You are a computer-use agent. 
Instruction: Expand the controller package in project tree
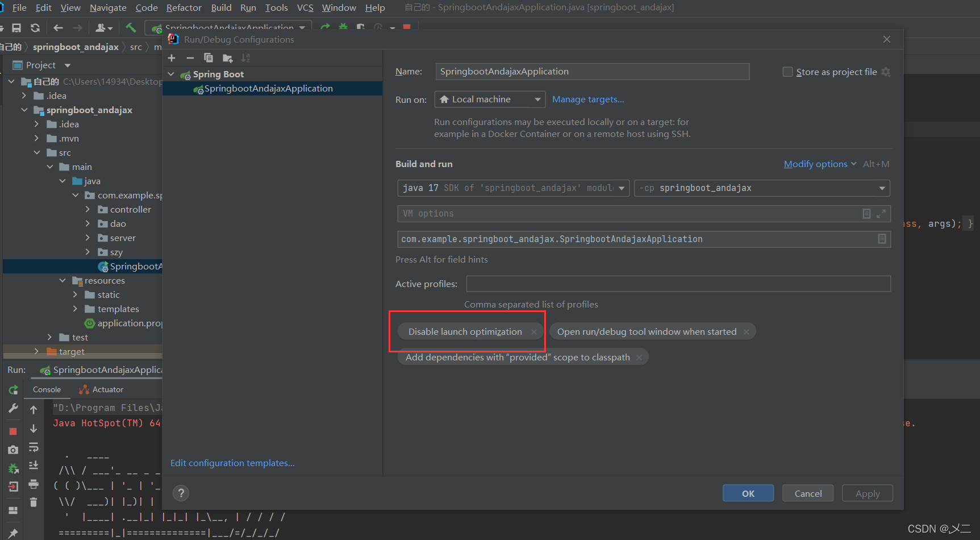click(87, 209)
